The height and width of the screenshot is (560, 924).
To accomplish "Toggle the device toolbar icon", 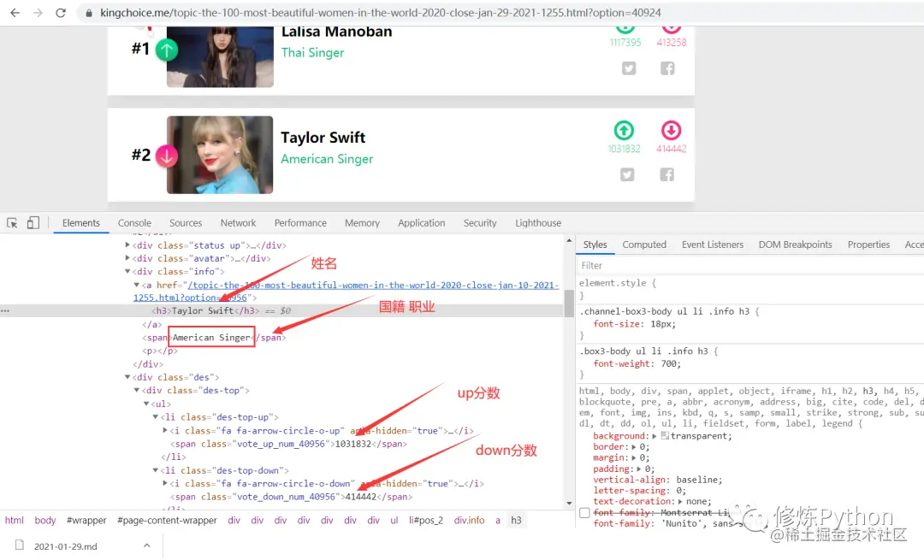I will (x=33, y=222).
